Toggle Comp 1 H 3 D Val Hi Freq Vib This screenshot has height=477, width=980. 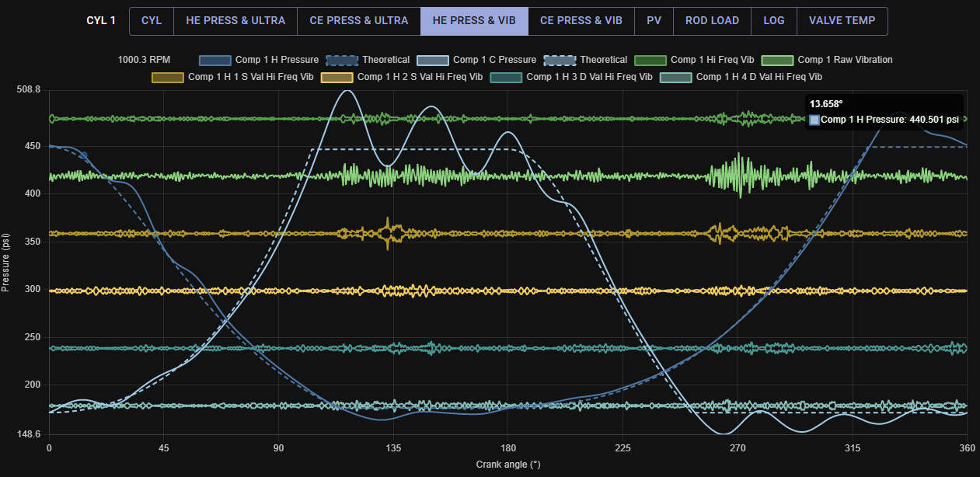[x=506, y=77]
